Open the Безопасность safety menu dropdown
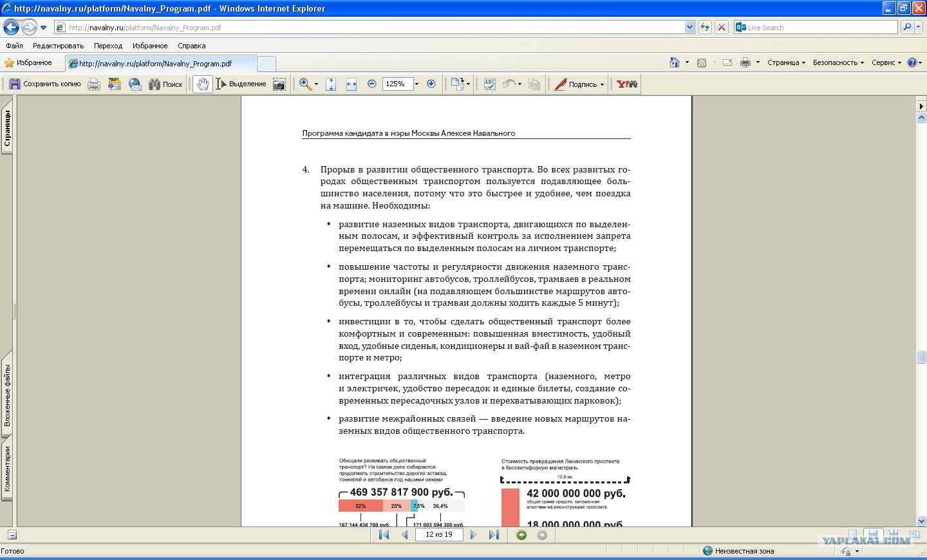927x560 pixels. pyautogui.click(x=838, y=62)
